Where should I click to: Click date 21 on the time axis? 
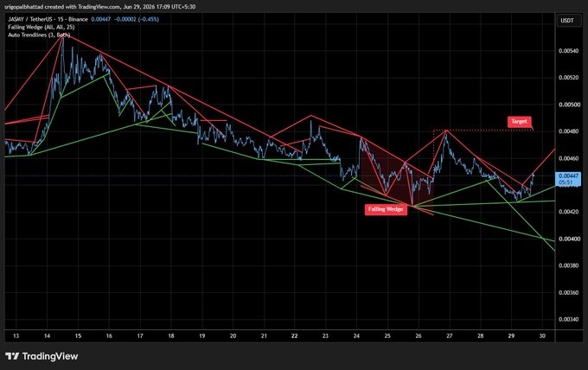pos(264,336)
